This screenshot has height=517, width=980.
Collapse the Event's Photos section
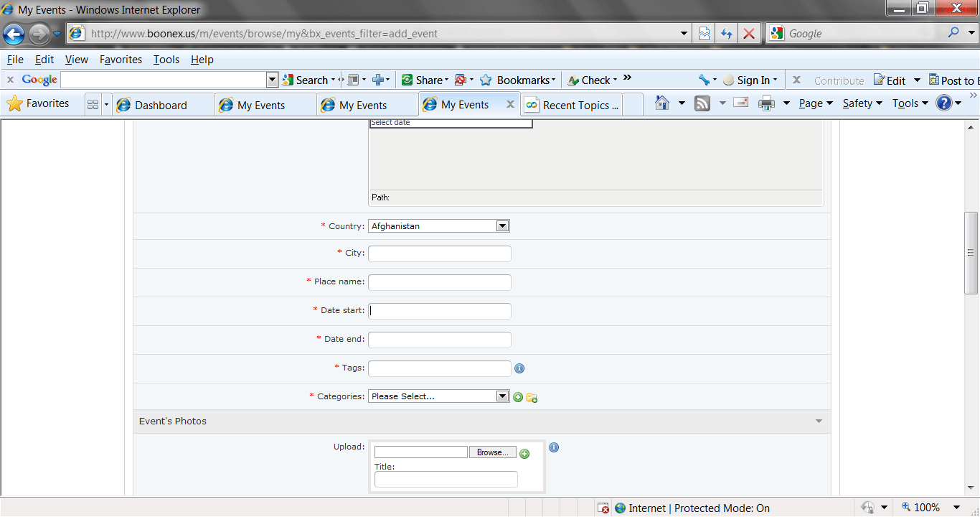pyautogui.click(x=819, y=421)
